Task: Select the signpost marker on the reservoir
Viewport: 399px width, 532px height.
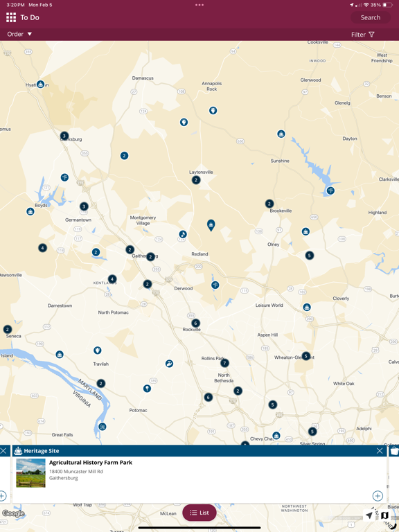Action: click(x=330, y=190)
